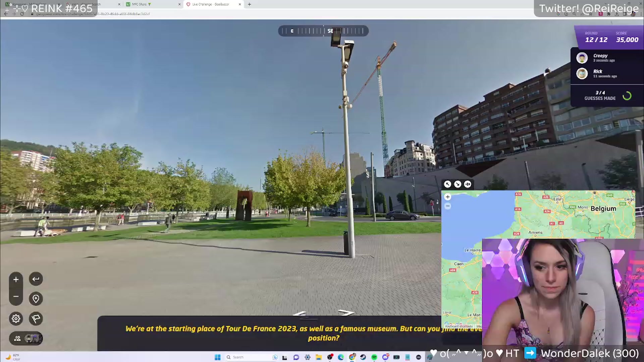Reload the page with the refresh button
This screenshot has height=362, width=644.
coord(22,14)
